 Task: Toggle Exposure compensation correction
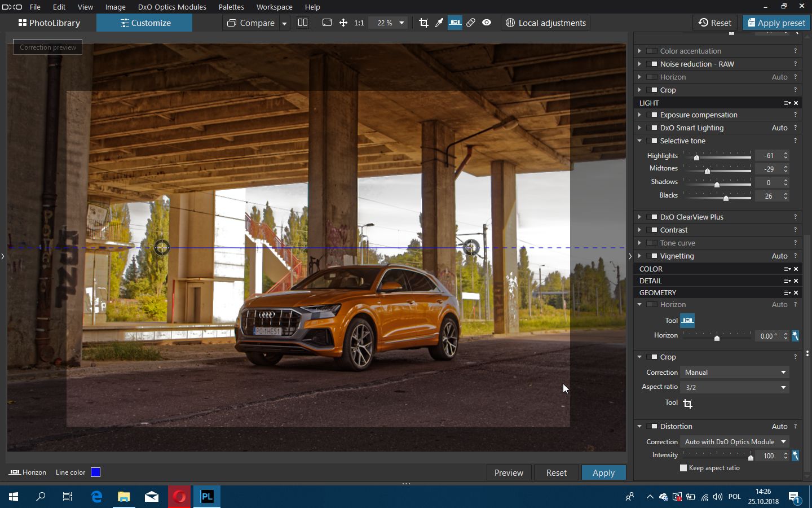tap(652, 115)
